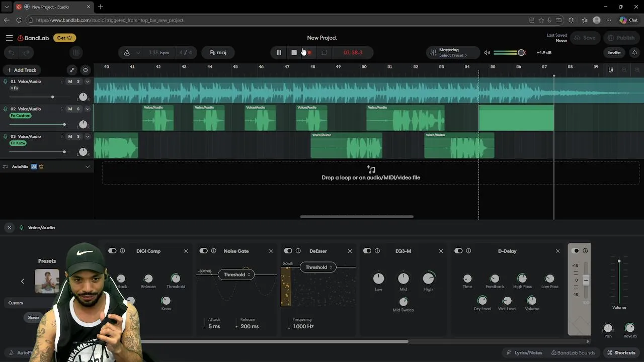Toggle the metronome
The width and height of the screenshot is (644, 362).
pyautogui.click(x=126, y=52)
